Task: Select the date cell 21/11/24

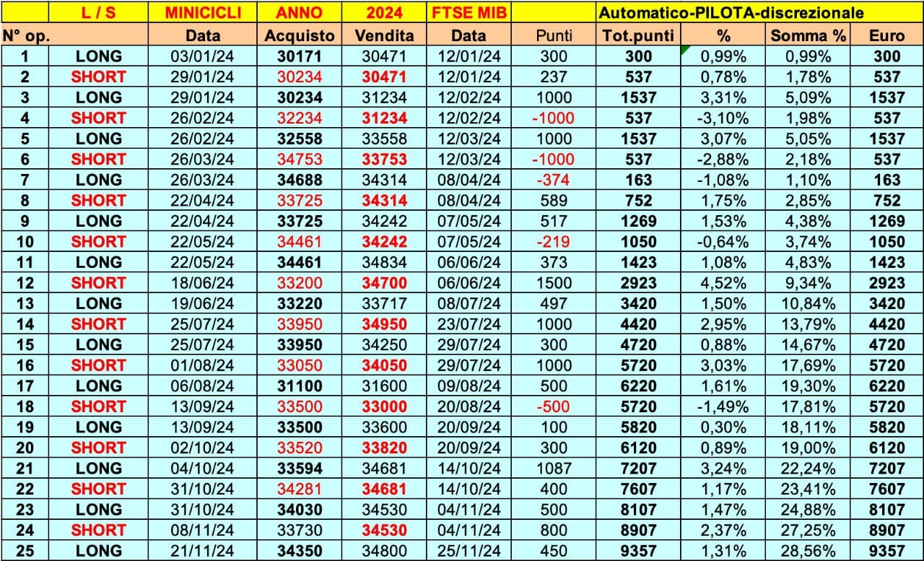Action: 203,550
